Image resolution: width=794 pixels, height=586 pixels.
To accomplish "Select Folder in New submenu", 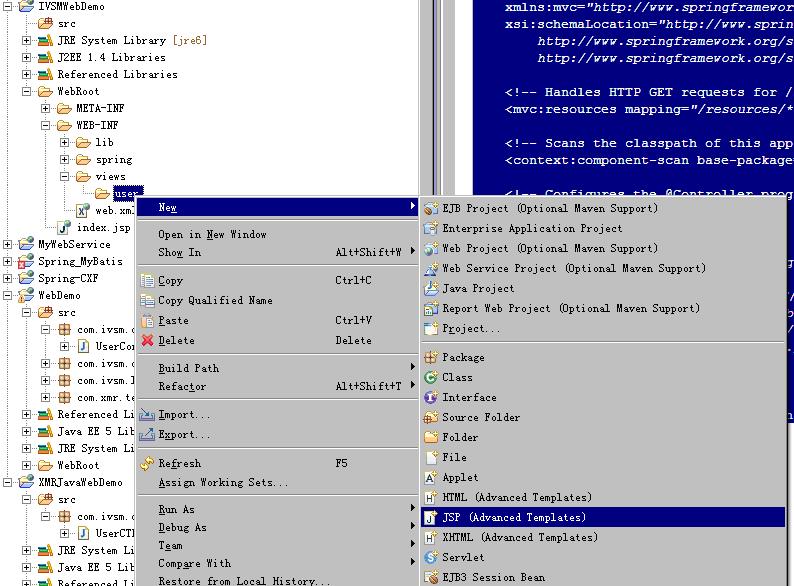I will click(603, 437).
